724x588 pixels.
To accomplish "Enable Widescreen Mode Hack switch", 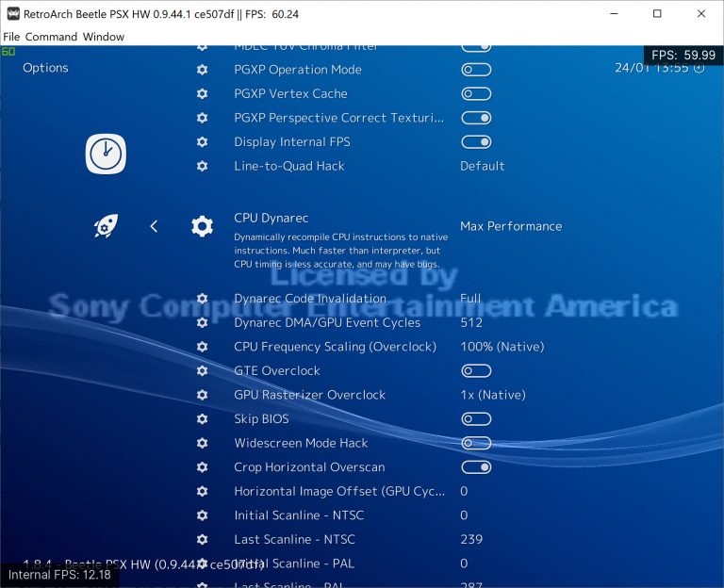I will tap(476, 443).
